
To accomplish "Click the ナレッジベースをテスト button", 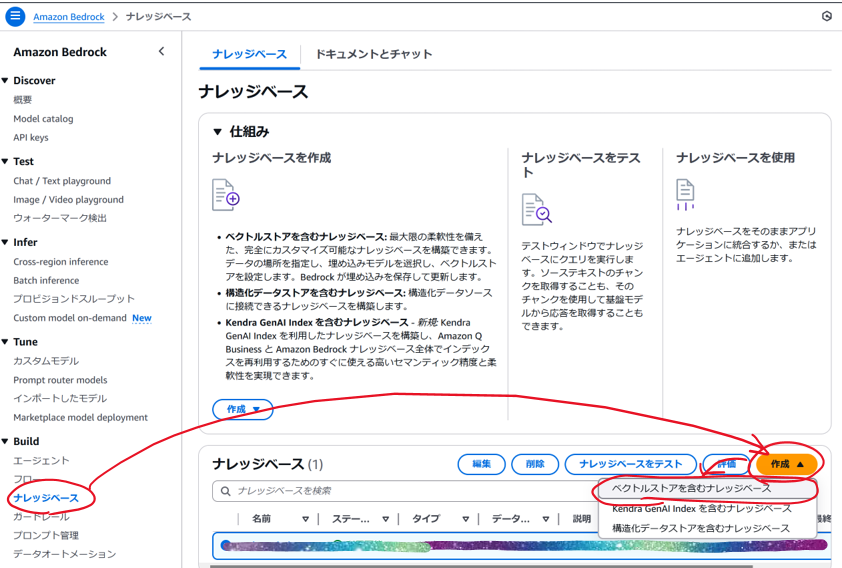I will (631, 464).
